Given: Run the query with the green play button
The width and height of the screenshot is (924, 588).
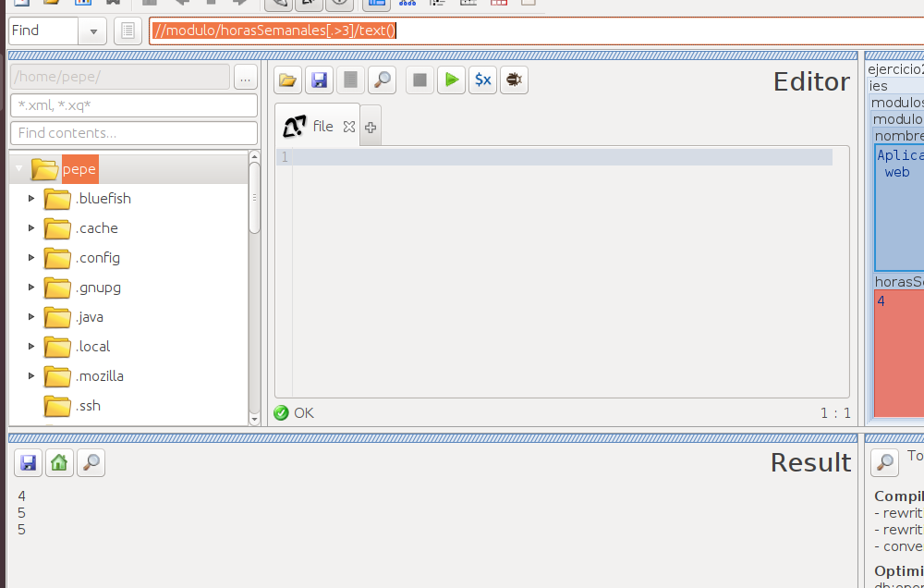Looking at the screenshot, I should pos(452,80).
